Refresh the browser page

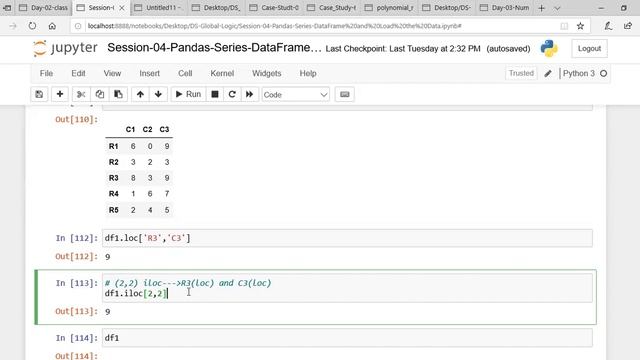[32, 26]
